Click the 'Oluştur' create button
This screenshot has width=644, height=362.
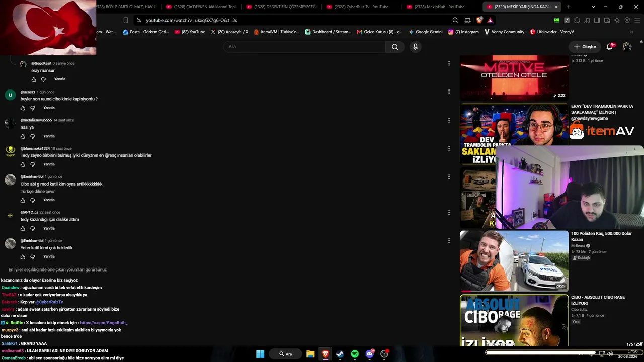[x=585, y=47]
